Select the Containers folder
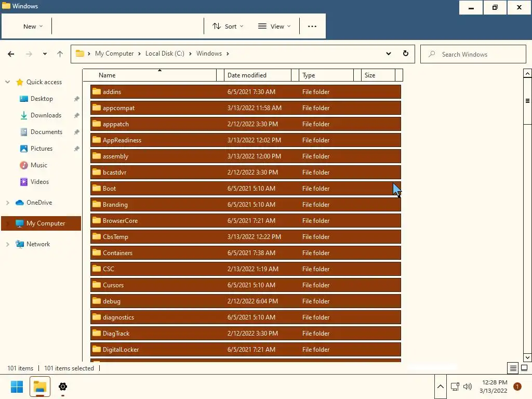The width and height of the screenshot is (532, 399). pos(246,253)
